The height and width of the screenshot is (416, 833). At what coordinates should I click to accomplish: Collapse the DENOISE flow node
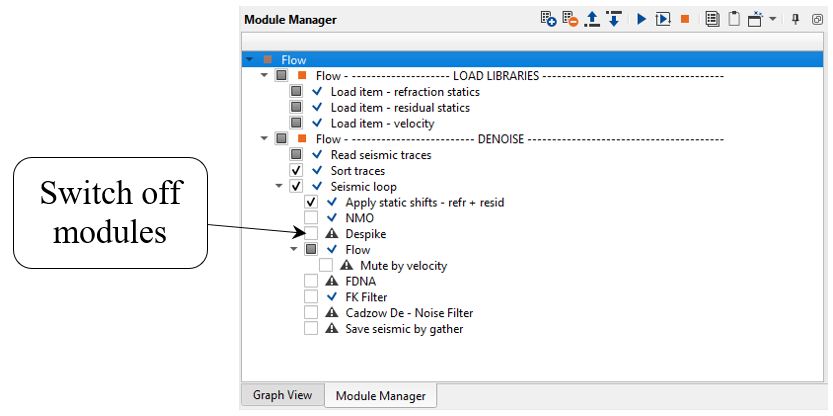pos(264,138)
